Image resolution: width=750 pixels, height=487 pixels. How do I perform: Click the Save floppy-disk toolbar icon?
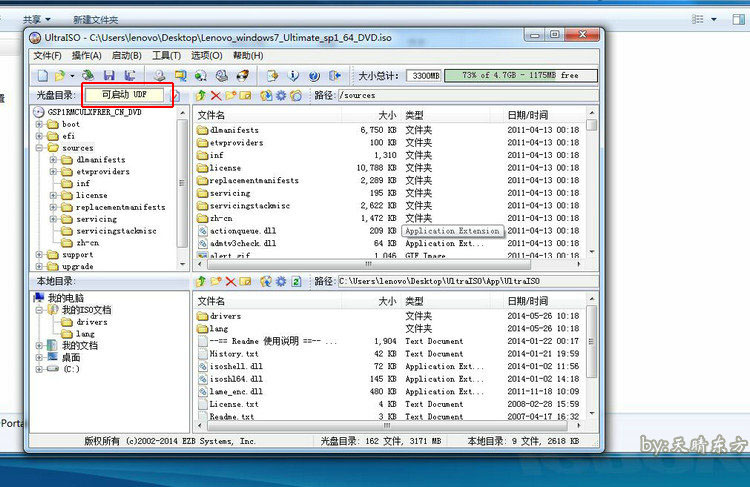[x=109, y=75]
